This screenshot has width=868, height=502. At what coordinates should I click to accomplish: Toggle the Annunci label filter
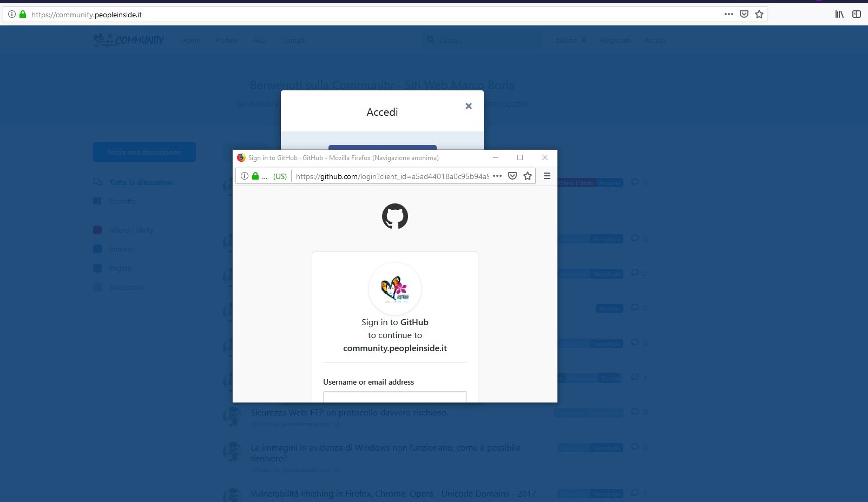click(98, 249)
